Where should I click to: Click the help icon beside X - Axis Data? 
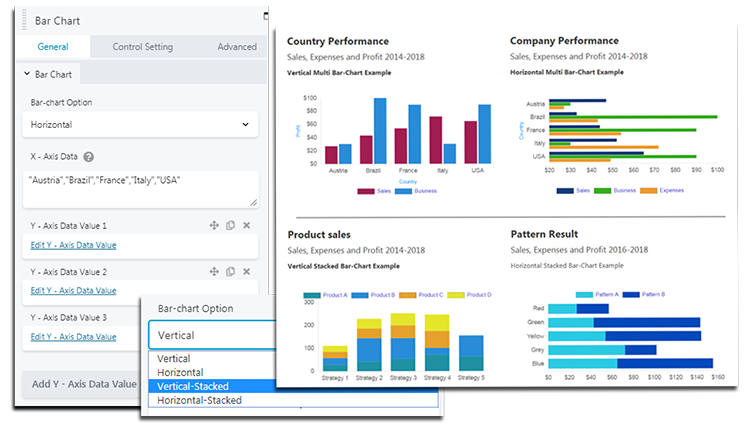point(89,157)
